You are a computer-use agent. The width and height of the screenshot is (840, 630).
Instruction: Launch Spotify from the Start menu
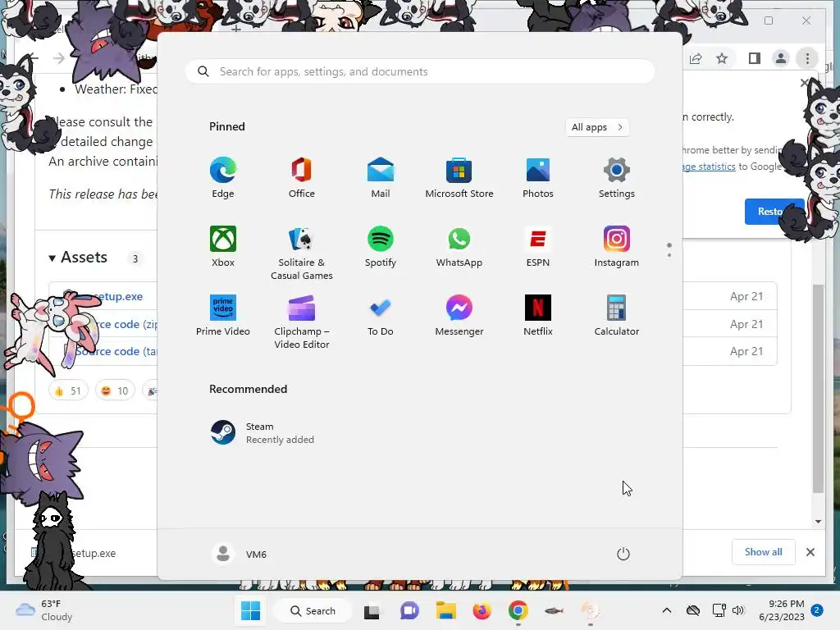[381, 246]
